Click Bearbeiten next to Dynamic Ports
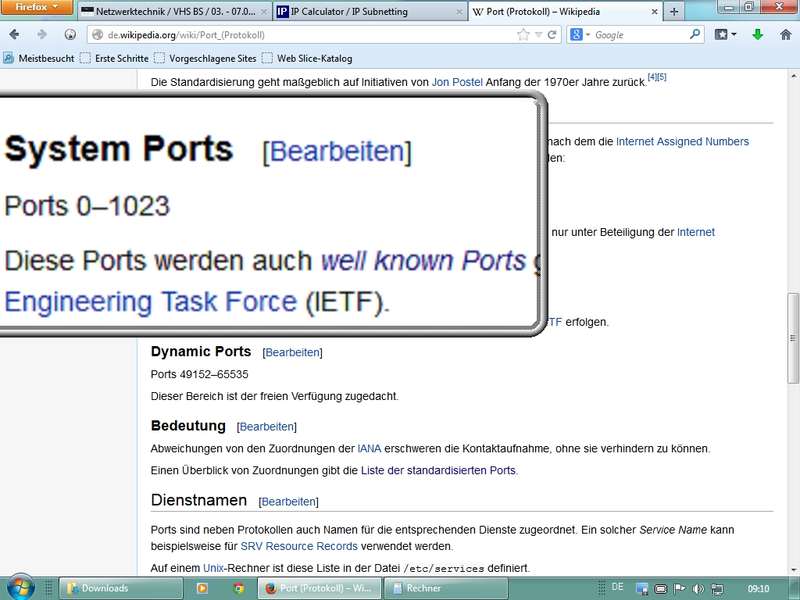 (292, 353)
